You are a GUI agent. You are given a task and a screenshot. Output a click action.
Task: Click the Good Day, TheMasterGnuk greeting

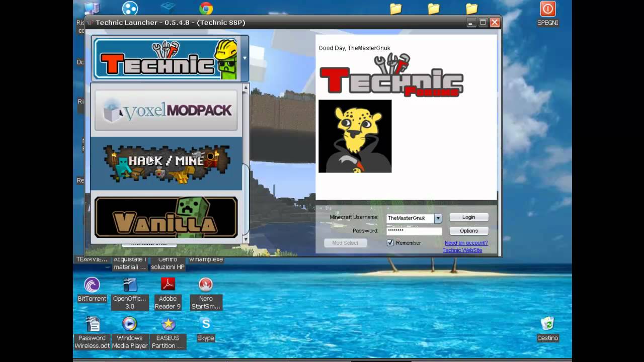(x=354, y=48)
